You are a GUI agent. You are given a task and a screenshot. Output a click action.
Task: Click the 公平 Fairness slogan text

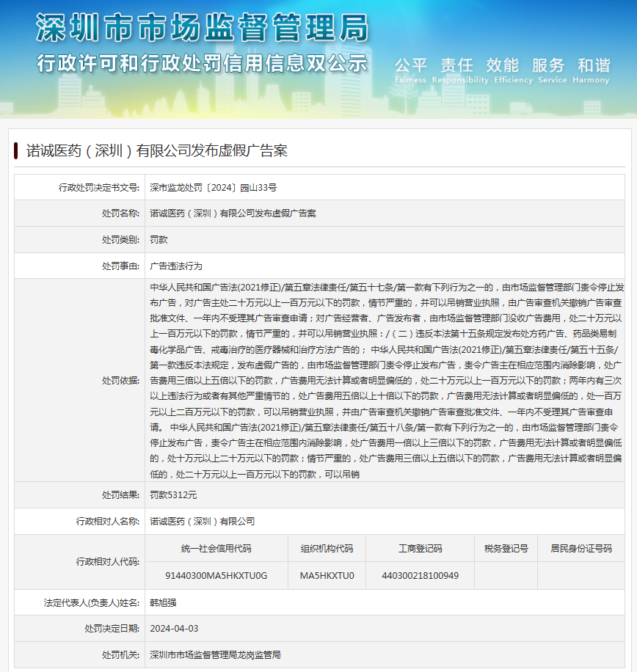pos(411,70)
